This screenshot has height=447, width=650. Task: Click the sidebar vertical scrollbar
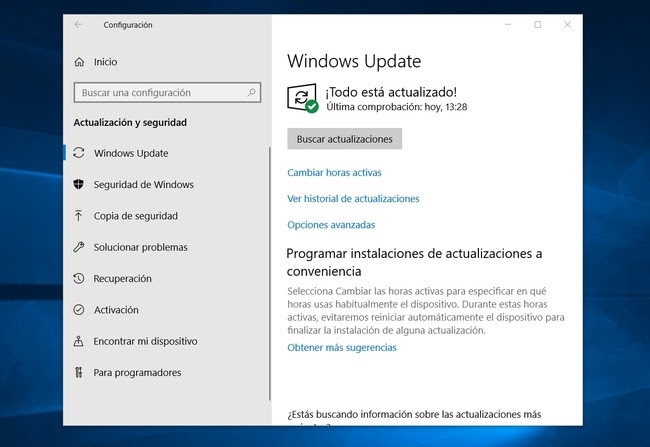[270, 274]
